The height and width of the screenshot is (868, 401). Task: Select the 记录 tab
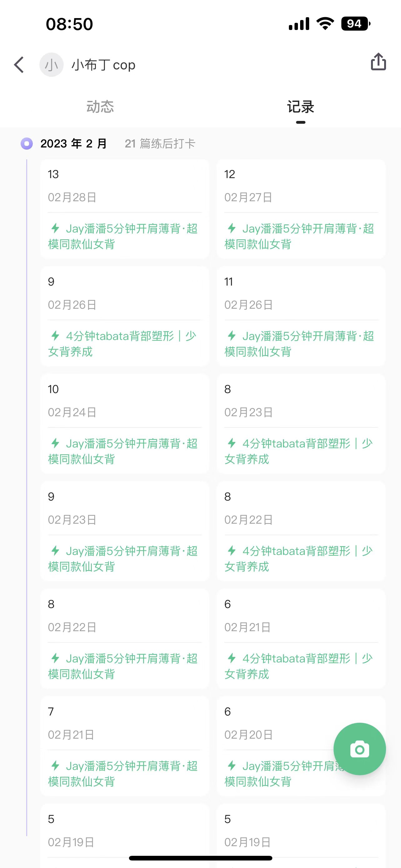300,107
